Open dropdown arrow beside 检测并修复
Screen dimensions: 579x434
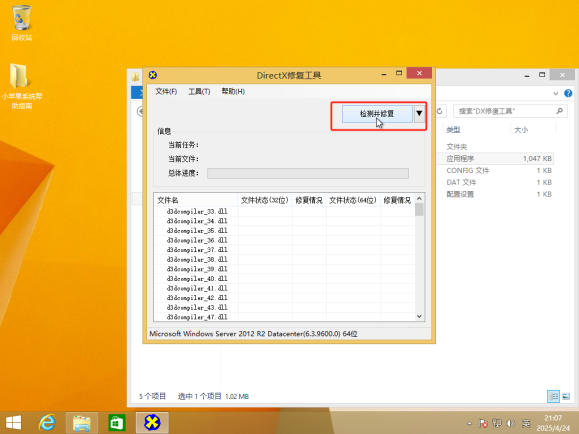point(419,113)
